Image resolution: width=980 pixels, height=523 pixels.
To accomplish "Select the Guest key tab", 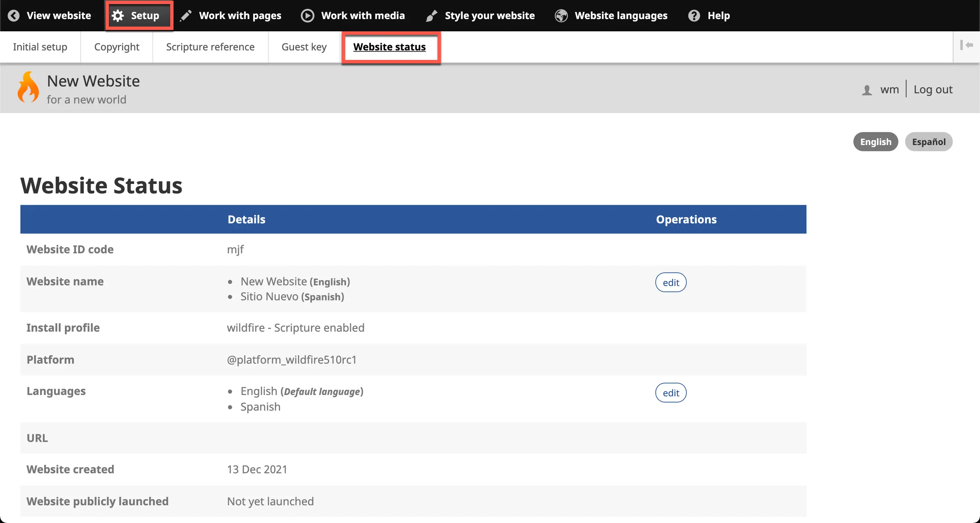I will click(303, 47).
